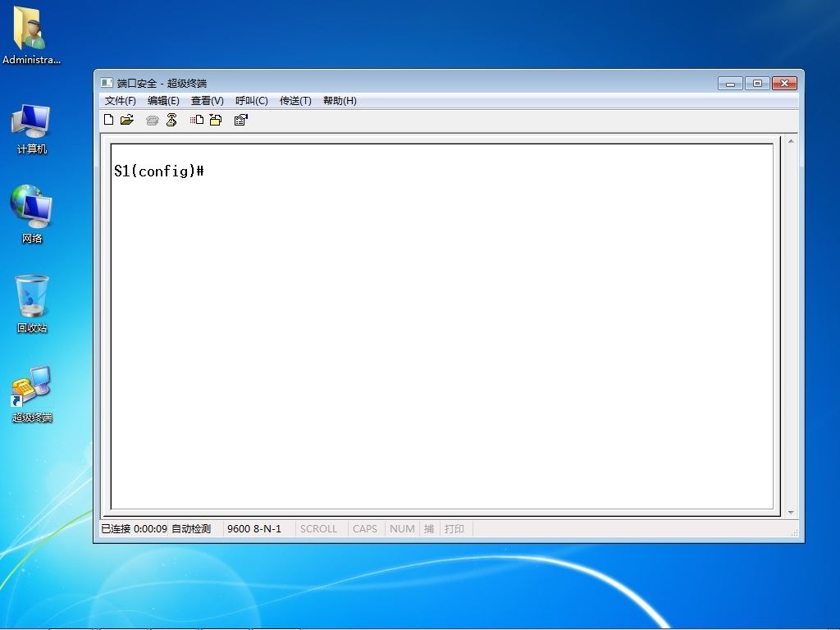The image size is (840, 630).
Task: Select the 计算机 desktop icon
Action: coord(32,129)
